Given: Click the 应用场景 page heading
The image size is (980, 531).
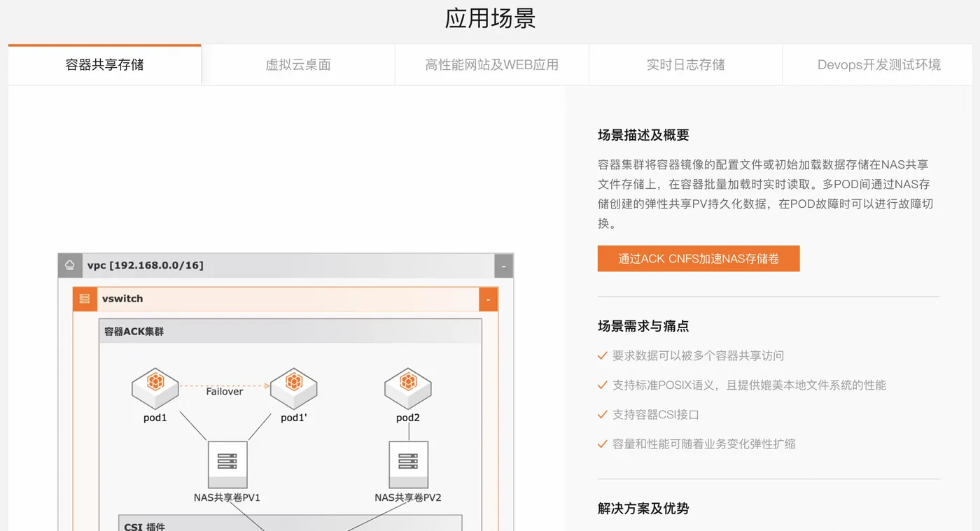Looking at the screenshot, I should 490,19.
